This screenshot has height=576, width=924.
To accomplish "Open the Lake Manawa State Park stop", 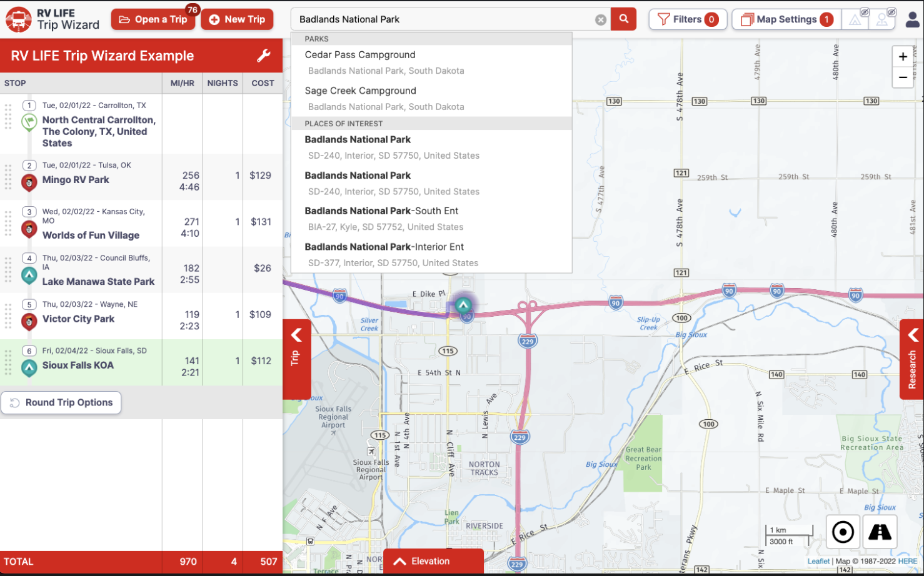I will click(98, 282).
